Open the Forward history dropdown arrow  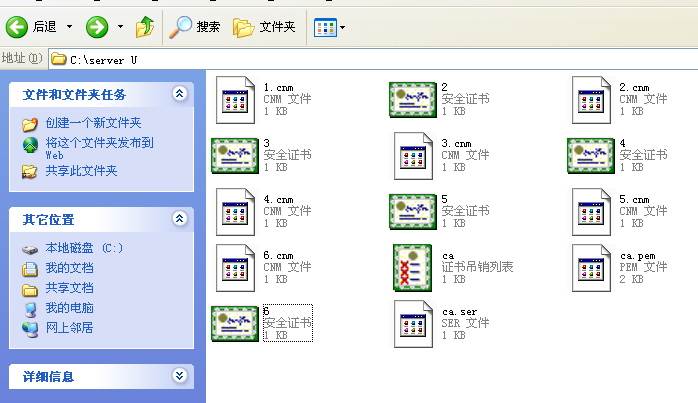pyautogui.click(x=120, y=27)
